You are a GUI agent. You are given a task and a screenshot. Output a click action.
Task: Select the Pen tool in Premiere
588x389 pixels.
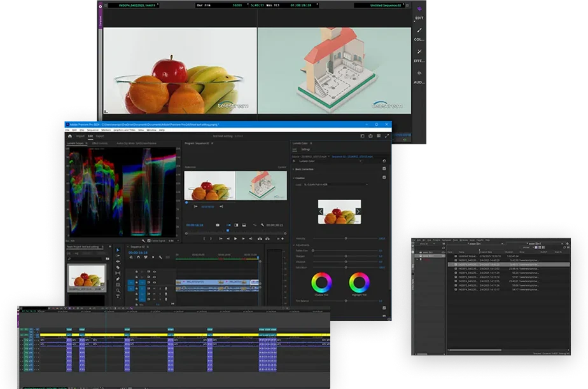[x=118, y=279]
